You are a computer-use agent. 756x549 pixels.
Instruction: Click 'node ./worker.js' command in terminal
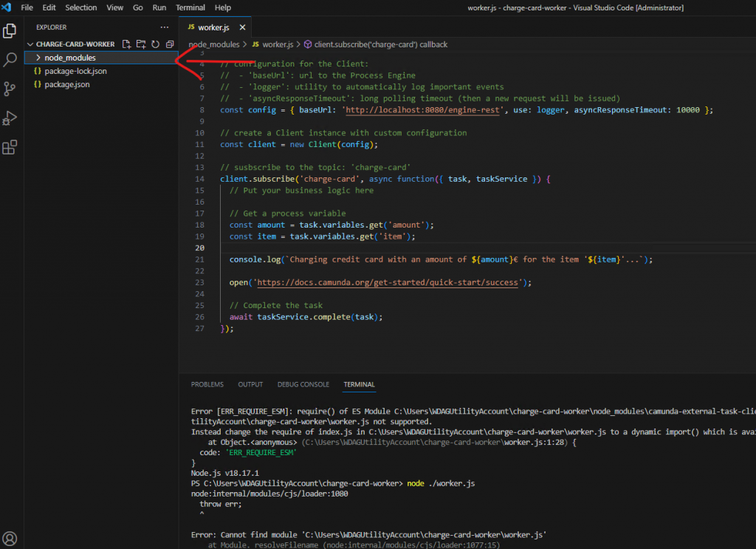(441, 483)
